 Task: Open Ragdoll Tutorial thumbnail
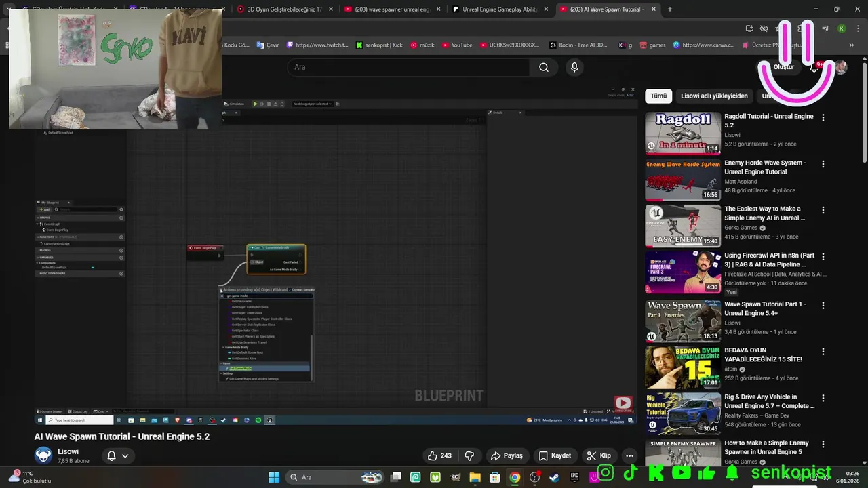[683, 133]
